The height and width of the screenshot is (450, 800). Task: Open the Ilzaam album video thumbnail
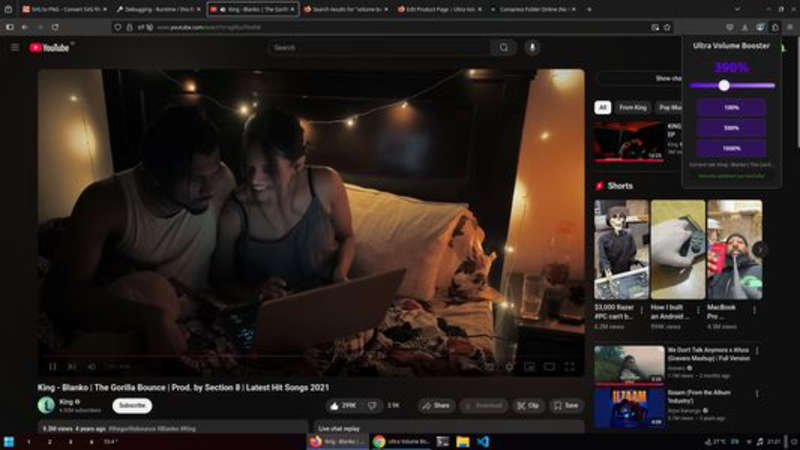[629, 408]
